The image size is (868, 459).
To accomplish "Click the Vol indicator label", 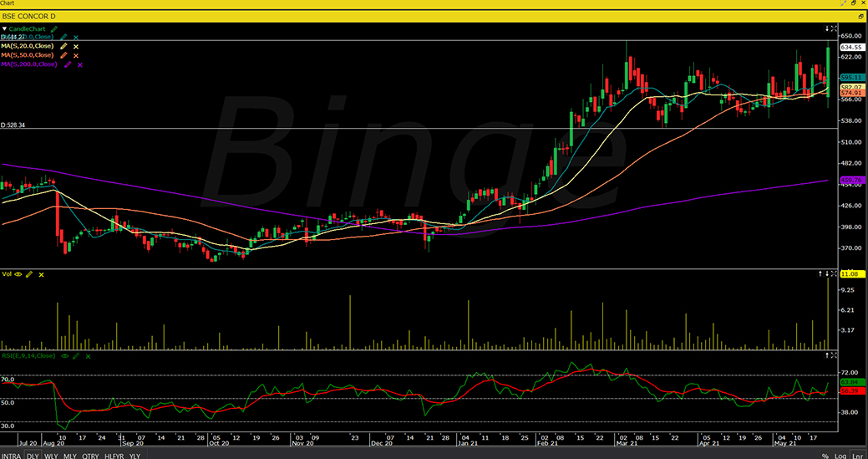I will pos(7,274).
